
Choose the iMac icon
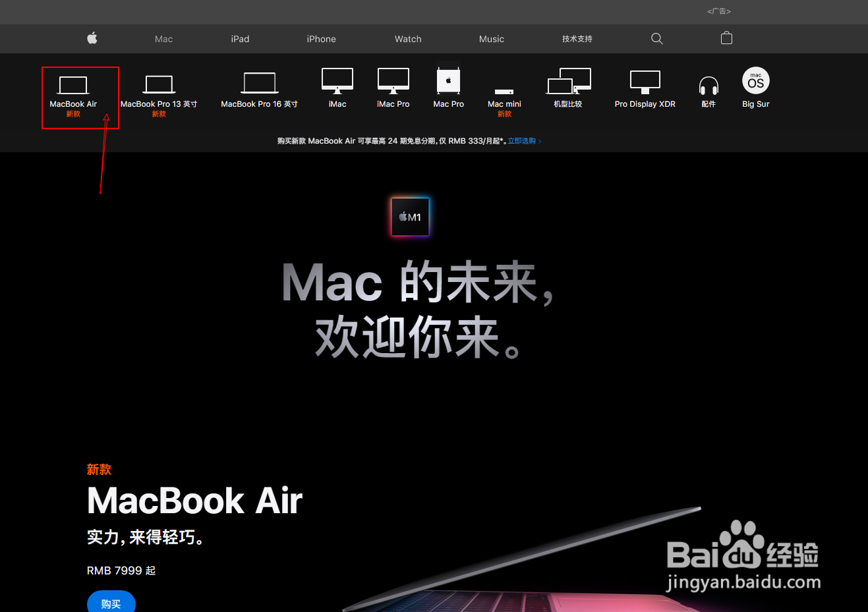click(x=337, y=81)
